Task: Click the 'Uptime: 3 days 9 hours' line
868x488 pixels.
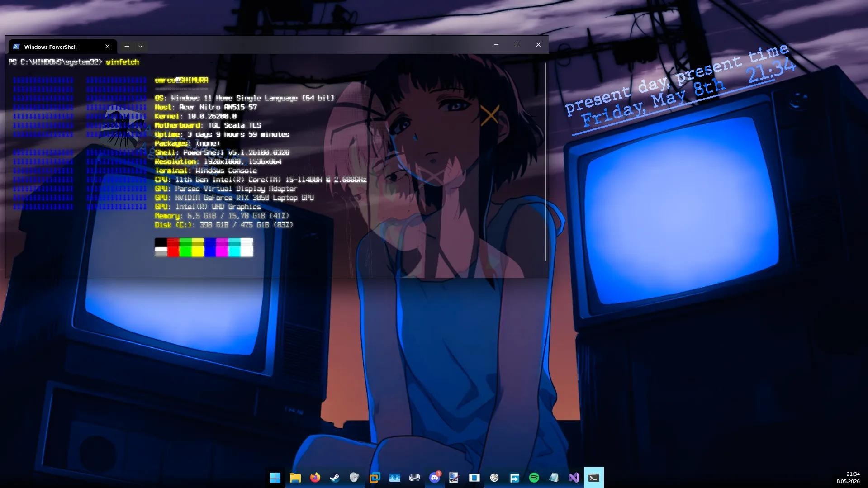Action: tap(222, 134)
